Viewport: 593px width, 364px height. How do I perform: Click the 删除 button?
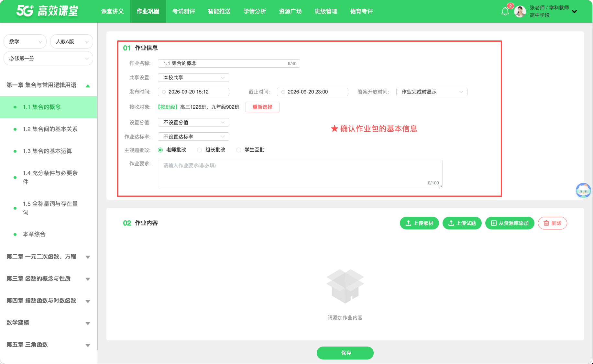point(553,223)
